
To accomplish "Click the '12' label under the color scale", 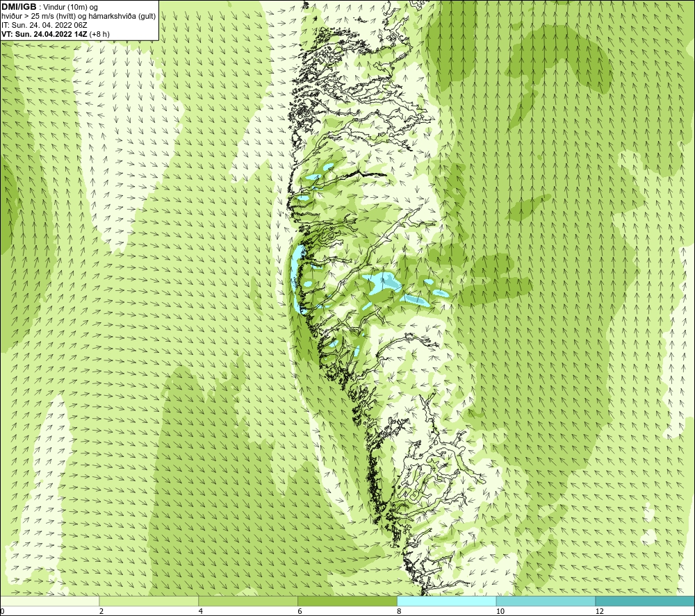I will 600,611.
